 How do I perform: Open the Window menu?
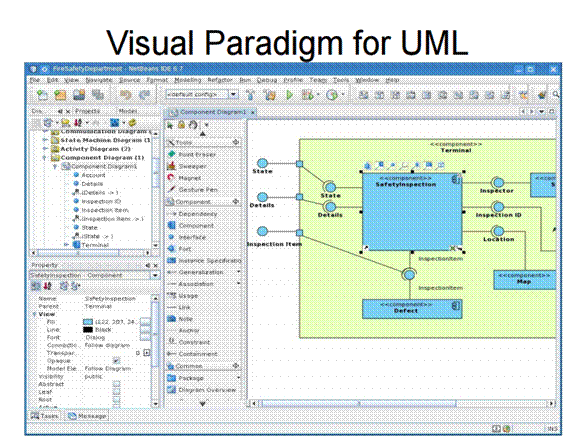tap(367, 80)
